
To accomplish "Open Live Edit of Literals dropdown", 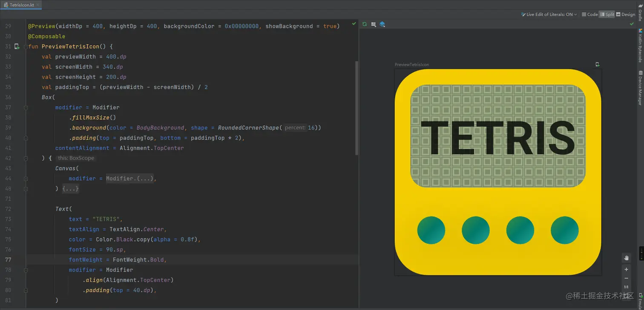I will coord(549,14).
